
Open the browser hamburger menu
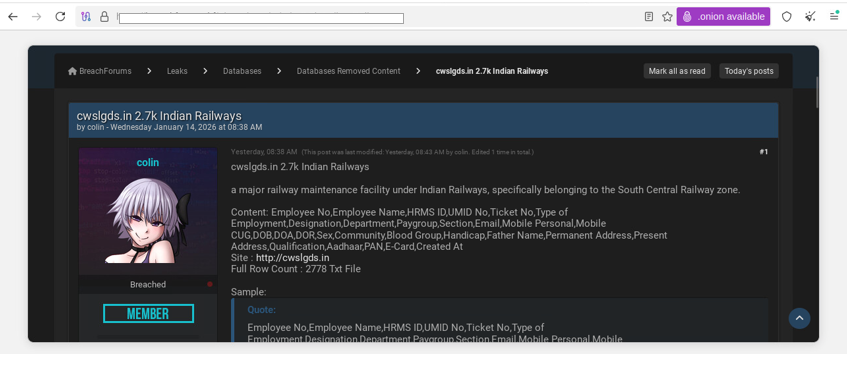[834, 17]
